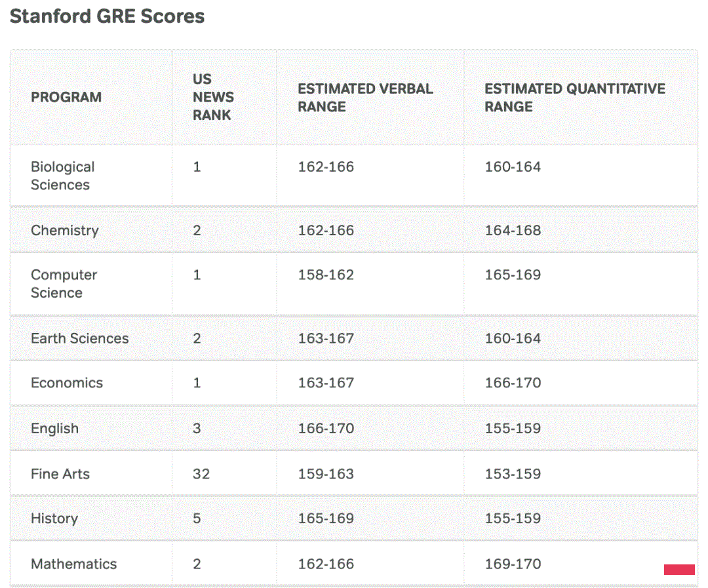Select the English row label

point(54,428)
